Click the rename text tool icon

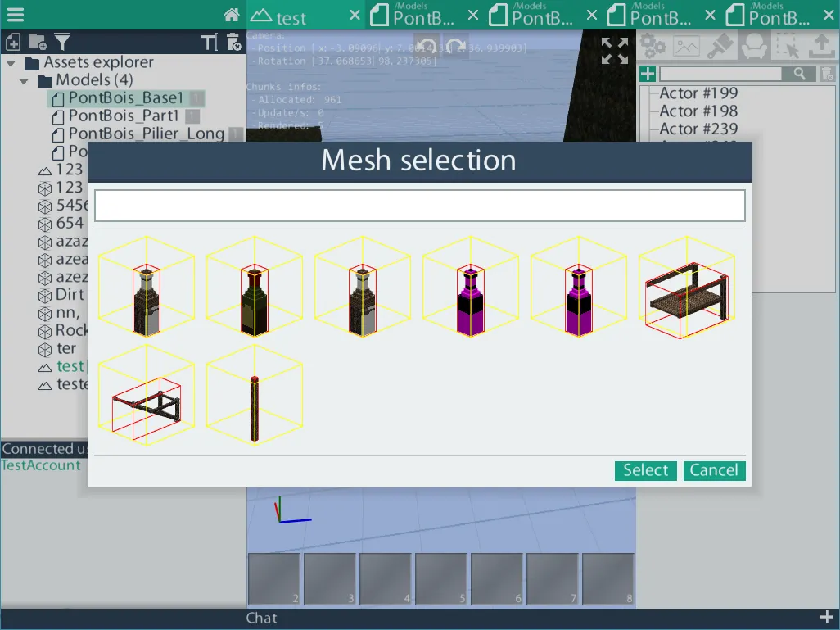[210, 42]
